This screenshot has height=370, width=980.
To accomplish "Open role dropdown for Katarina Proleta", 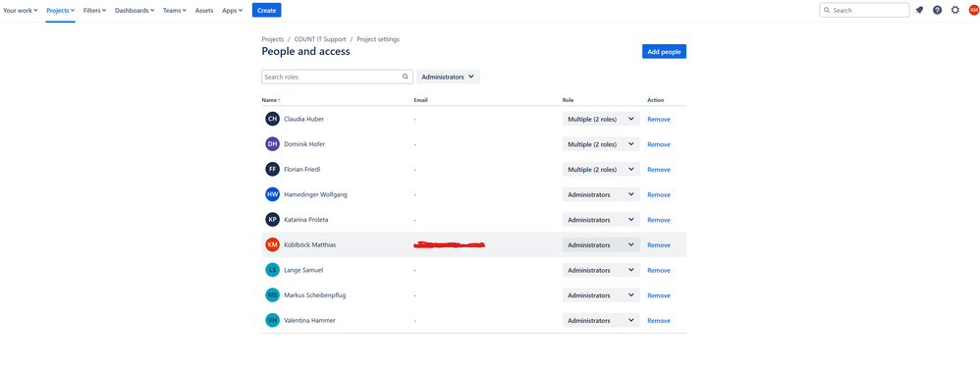I will [601, 220].
